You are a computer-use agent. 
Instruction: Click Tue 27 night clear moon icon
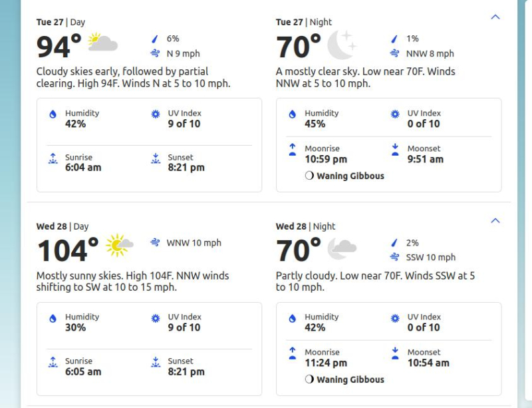coord(342,44)
